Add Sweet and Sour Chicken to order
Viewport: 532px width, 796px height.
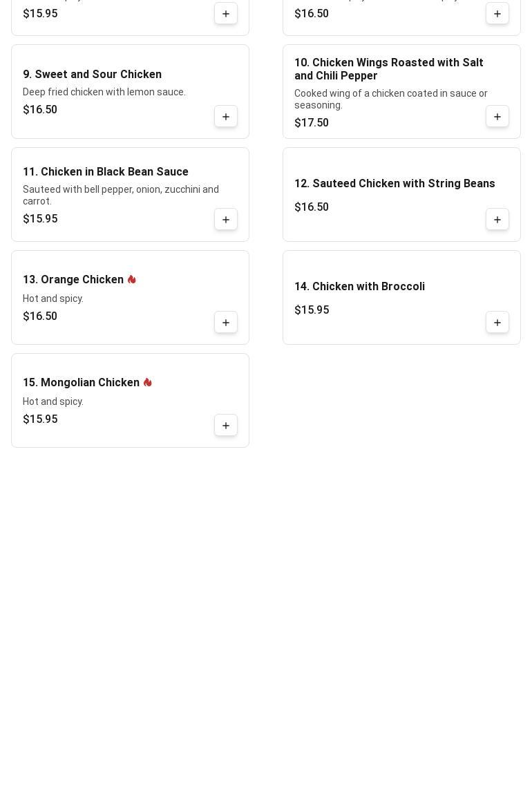coord(226,117)
